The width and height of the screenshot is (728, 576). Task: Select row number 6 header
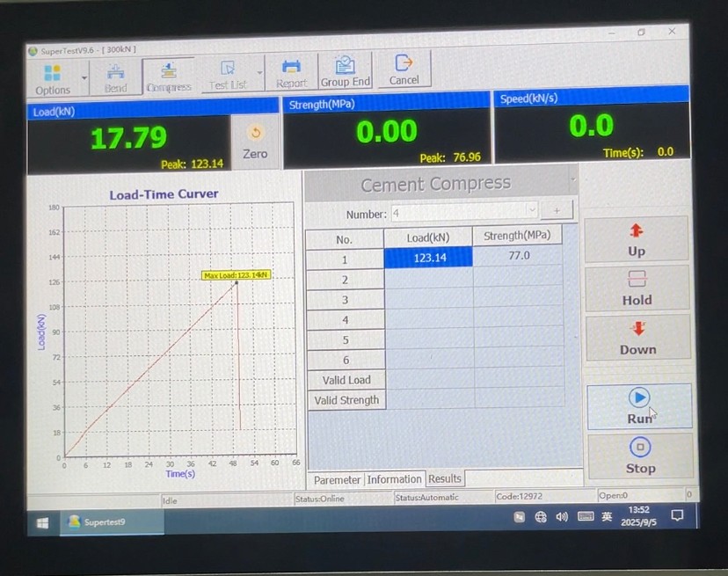[x=346, y=360]
